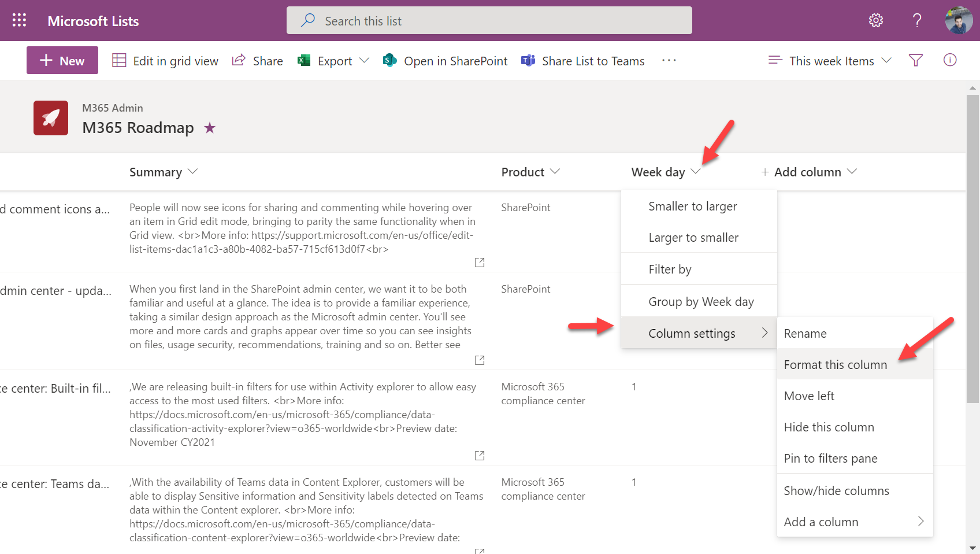This screenshot has width=980, height=554.
Task: Open the Settings gear icon
Action: (876, 20)
